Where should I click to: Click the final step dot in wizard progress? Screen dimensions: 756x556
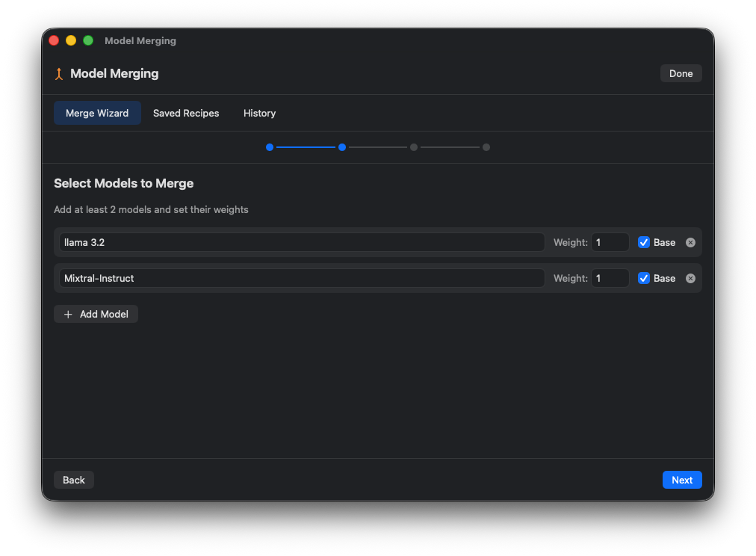[x=486, y=147]
